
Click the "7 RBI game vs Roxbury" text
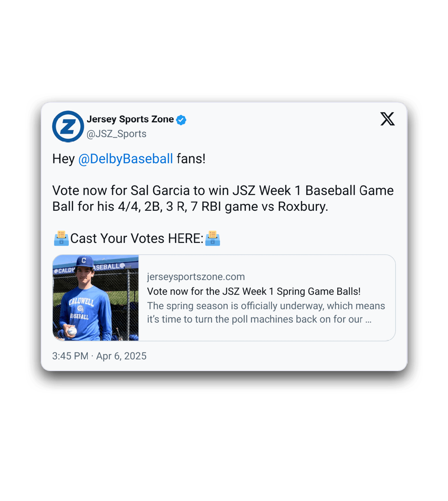coord(259,207)
